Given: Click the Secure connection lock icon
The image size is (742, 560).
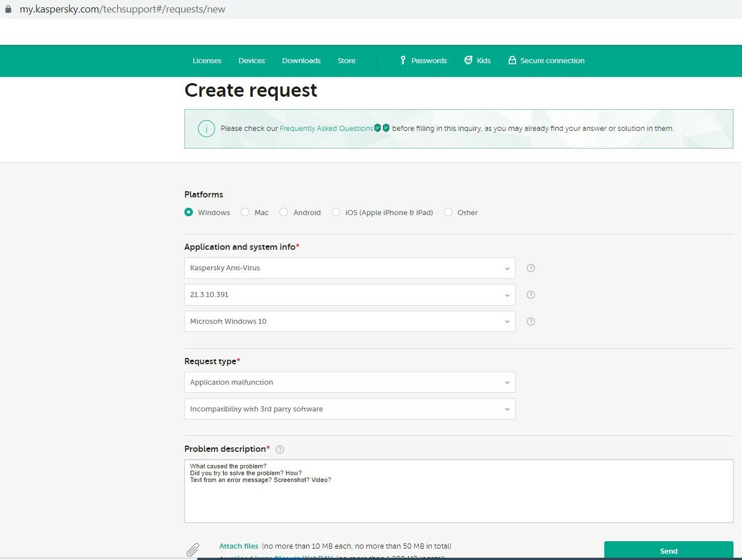Looking at the screenshot, I should pyautogui.click(x=512, y=60).
